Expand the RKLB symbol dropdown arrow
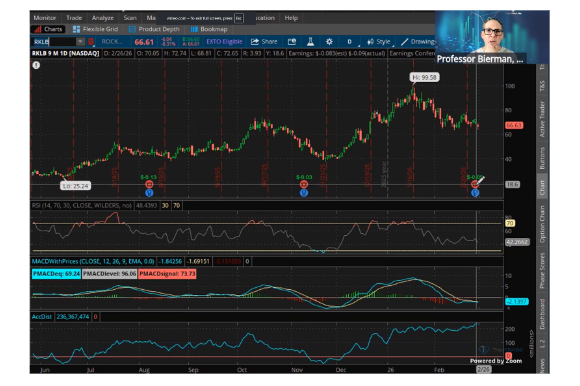This screenshot has height=386, width=580. pos(80,42)
